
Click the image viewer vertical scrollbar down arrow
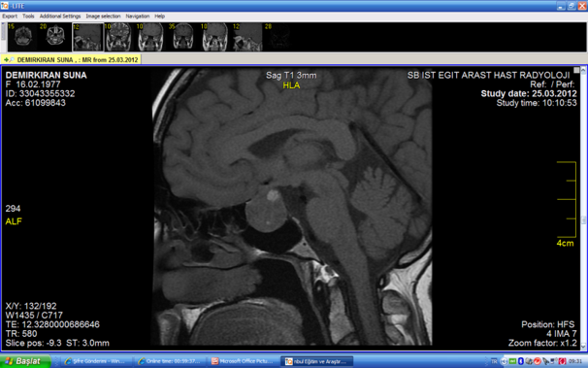click(x=583, y=347)
